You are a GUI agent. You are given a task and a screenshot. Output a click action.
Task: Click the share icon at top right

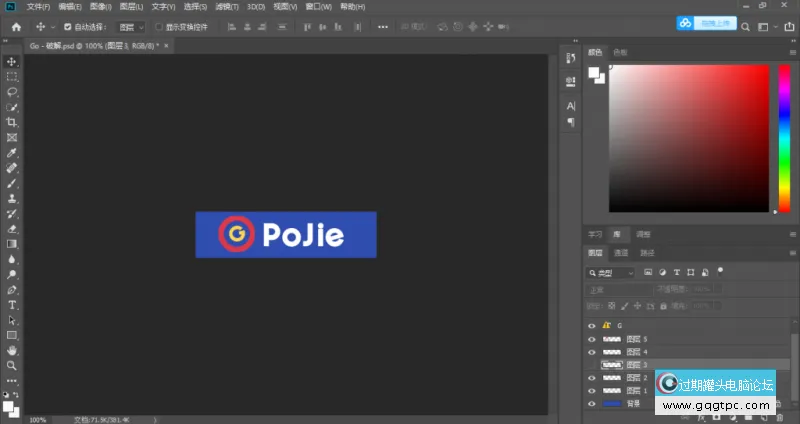[x=789, y=27]
